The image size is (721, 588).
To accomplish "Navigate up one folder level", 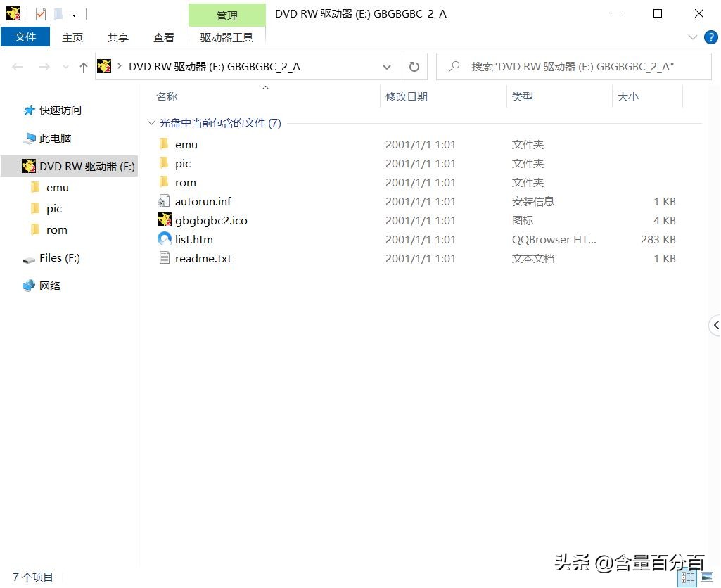I will (83, 66).
